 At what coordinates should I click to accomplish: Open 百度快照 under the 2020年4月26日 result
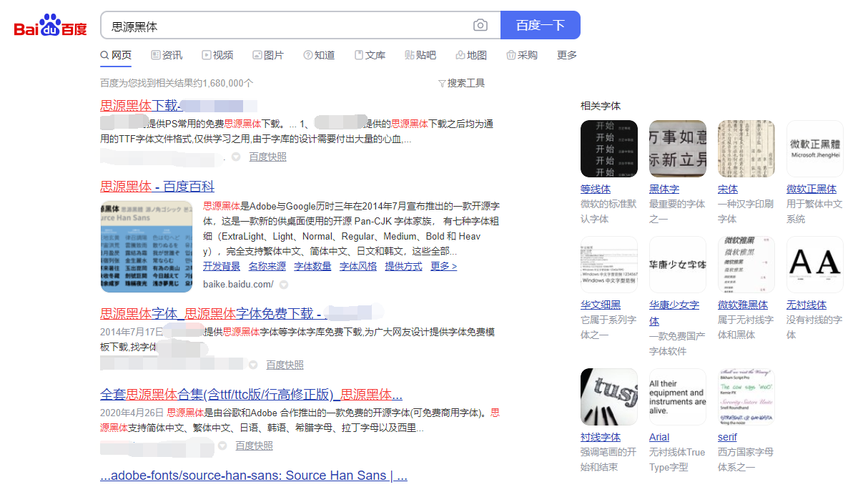tap(254, 446)
